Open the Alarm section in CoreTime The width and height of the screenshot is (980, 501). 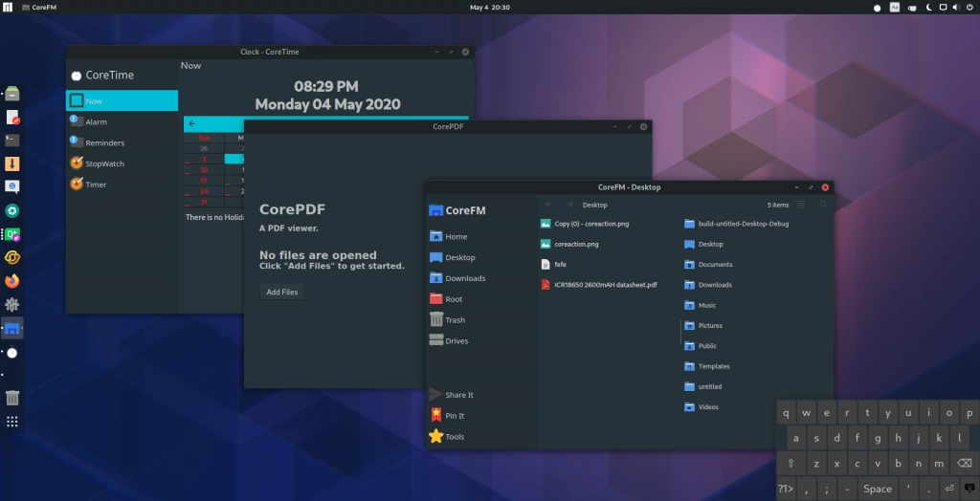pos(96,122)
